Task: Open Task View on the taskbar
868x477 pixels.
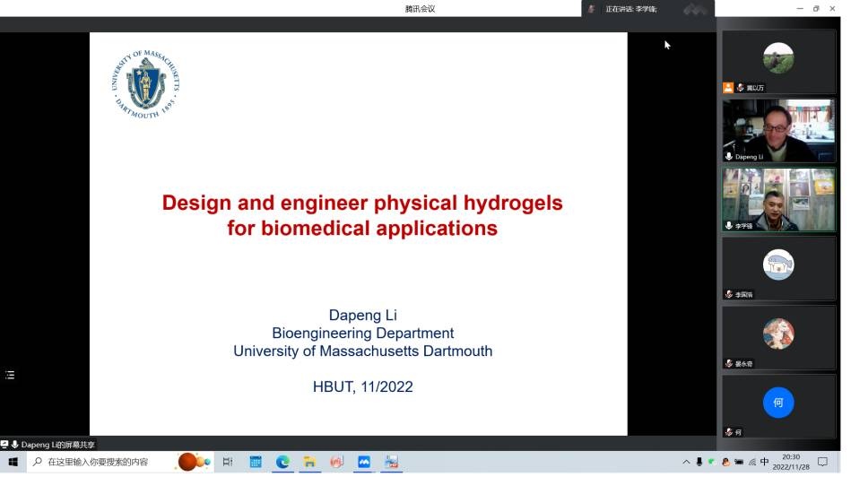Action: coord(228,462)
